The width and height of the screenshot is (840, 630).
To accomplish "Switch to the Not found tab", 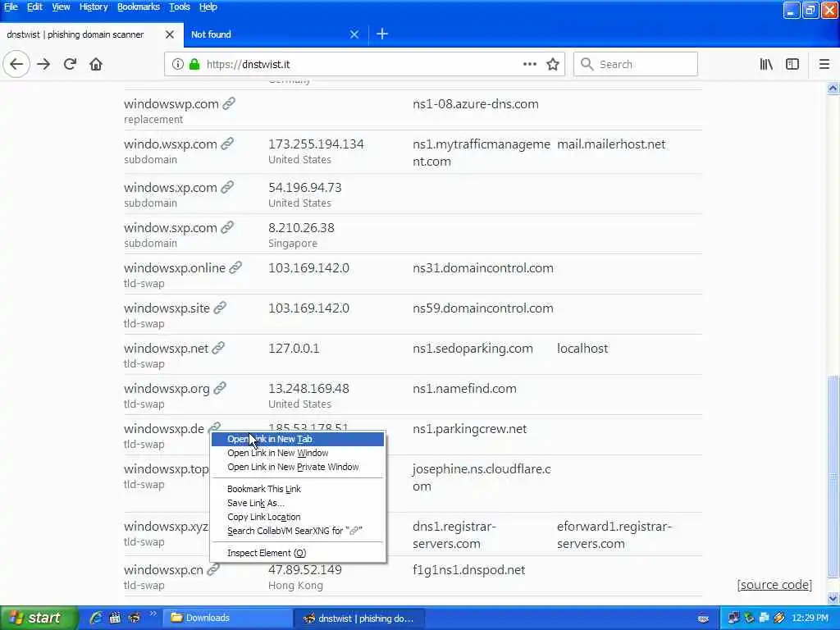I will [276, 34].
